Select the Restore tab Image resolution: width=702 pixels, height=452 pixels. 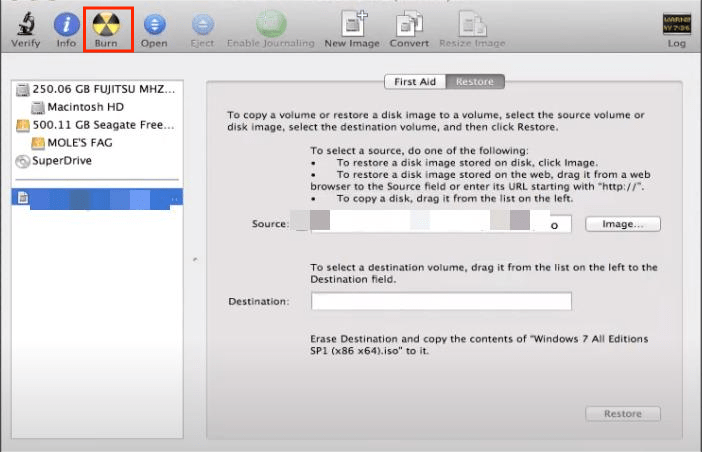click(474, 82)
